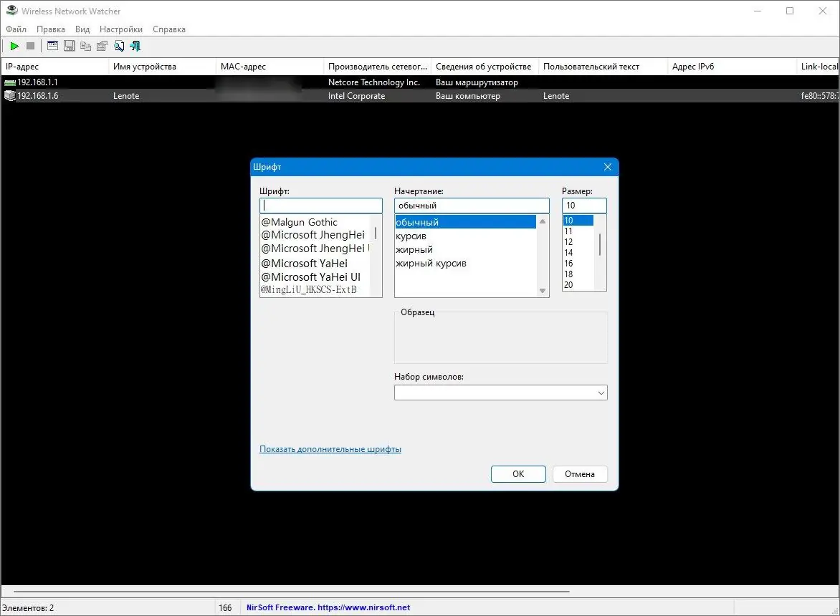
Task: Confirm the font dialog with OK
Action: pyautogui.click(x=518, y=474)
